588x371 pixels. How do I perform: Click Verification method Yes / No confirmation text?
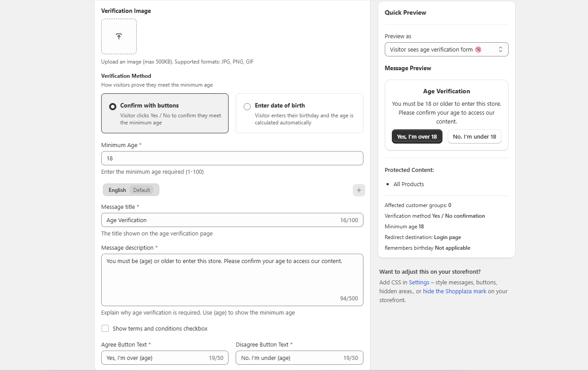tap(435, 216)
